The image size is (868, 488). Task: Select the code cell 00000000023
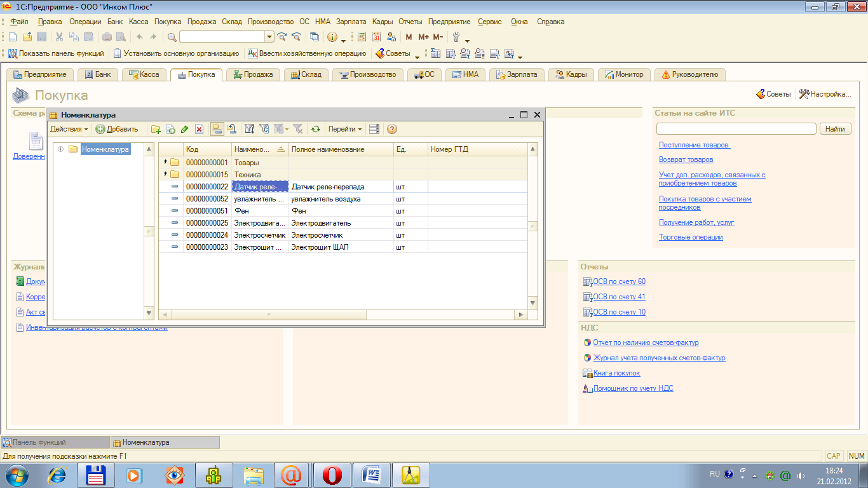[207, 247]
